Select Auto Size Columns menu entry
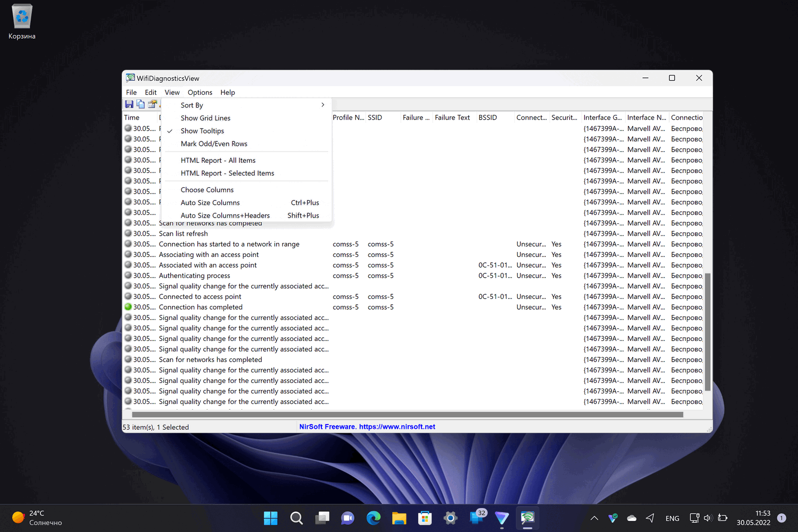This screenshot has height=532, width=798. (210, 203)
